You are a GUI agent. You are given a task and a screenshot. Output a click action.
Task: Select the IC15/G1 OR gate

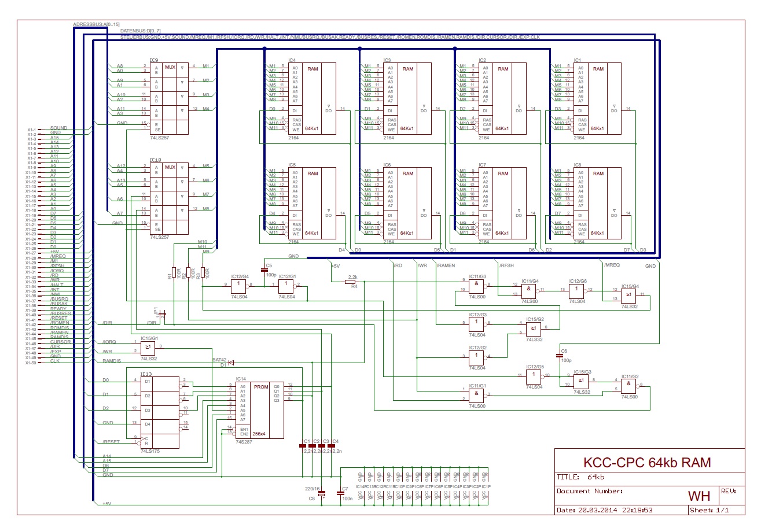pyautogui.click(x=149, y=347)
